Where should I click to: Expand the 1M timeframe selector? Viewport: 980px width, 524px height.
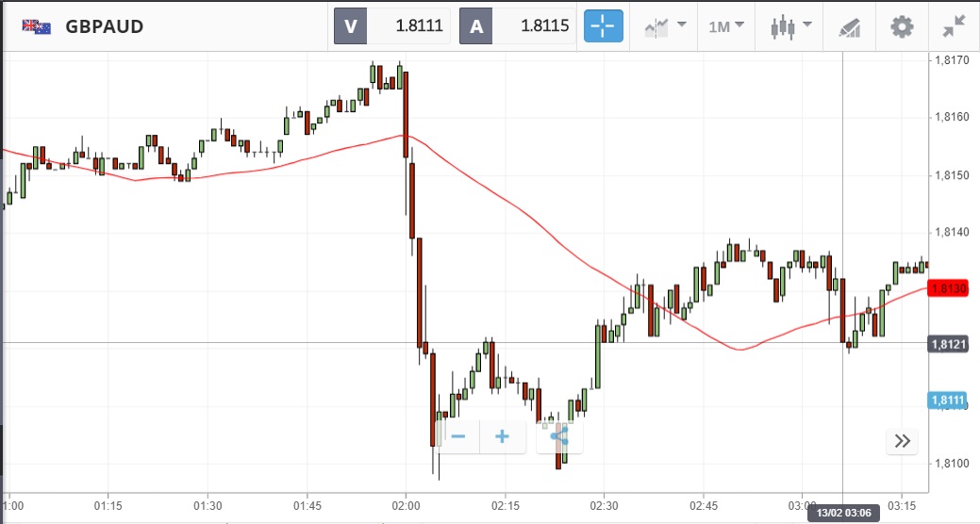pyautogui.click(x=726, y=26)
